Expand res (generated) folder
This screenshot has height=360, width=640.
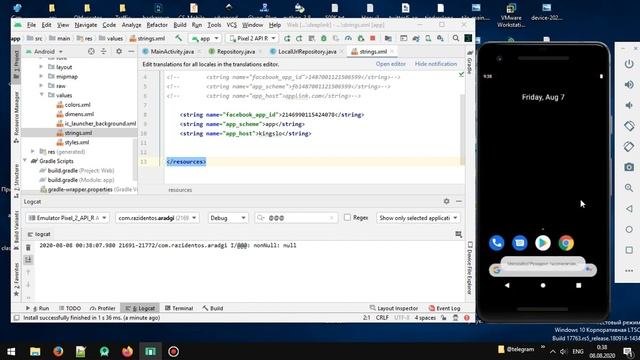33,151
